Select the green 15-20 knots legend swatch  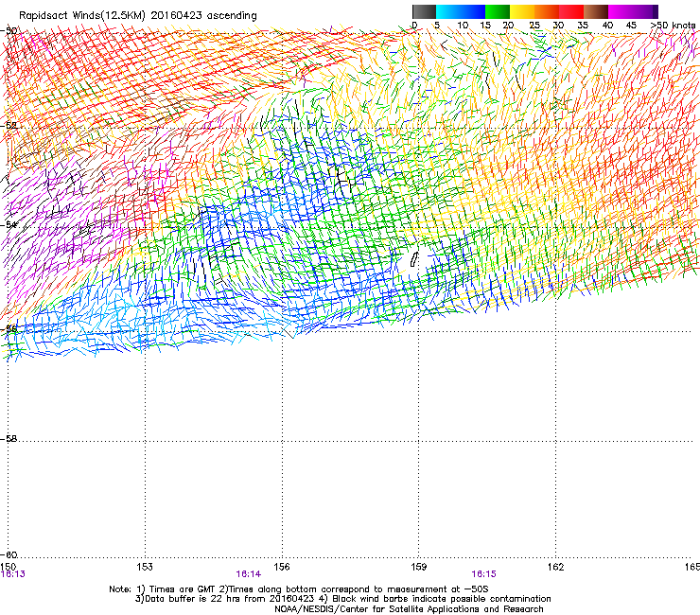(498, 11)
